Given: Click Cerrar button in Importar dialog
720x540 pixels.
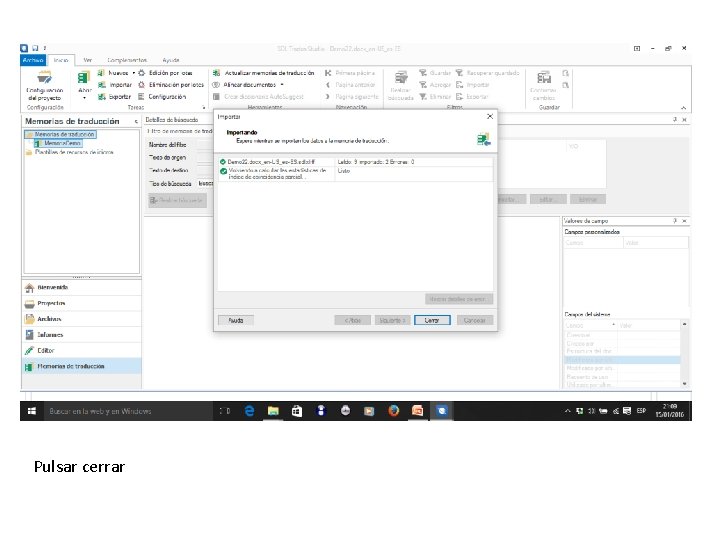Looking at the screenshot, I should pyautogui.click(x=432, y=320).
